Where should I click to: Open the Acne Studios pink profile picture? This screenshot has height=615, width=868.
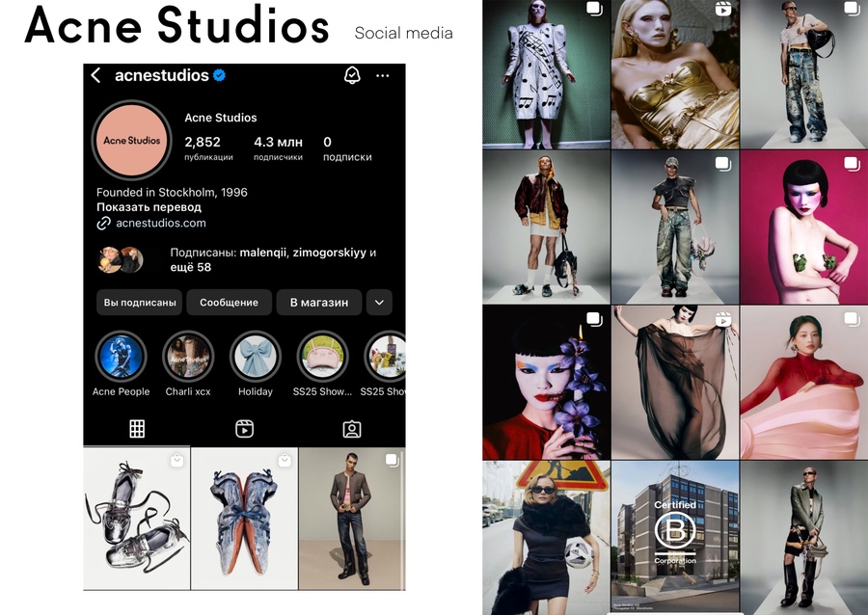point(132,141)
